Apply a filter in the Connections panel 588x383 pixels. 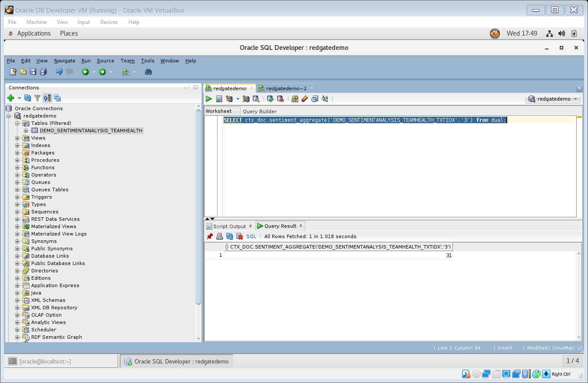pos(38,98)
